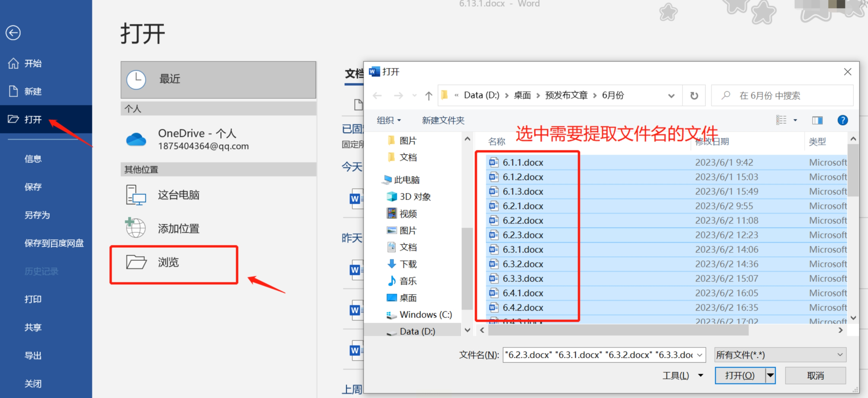Select 这台电脑 location
Screen dimensions: 868x398
[218, 195]
